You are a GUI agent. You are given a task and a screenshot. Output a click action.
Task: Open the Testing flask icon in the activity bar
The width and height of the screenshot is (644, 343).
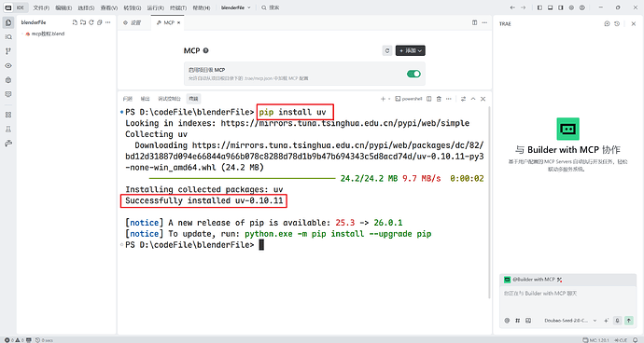(8, 130)
